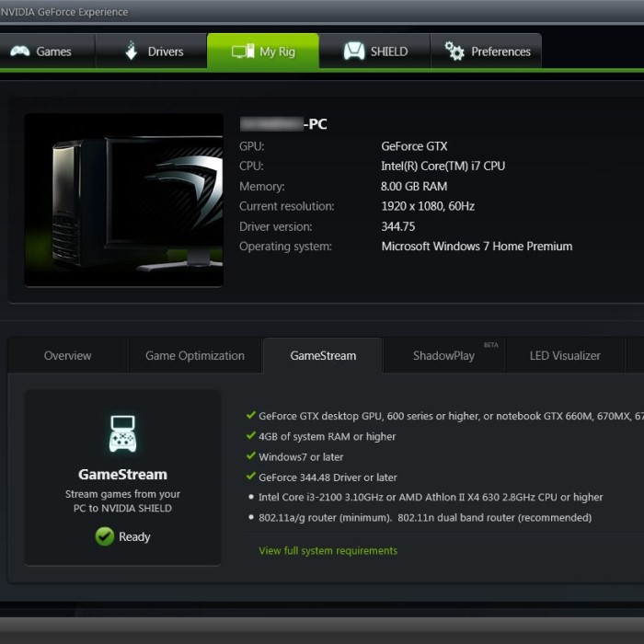Click driver version 344.75

click(398, 226)
